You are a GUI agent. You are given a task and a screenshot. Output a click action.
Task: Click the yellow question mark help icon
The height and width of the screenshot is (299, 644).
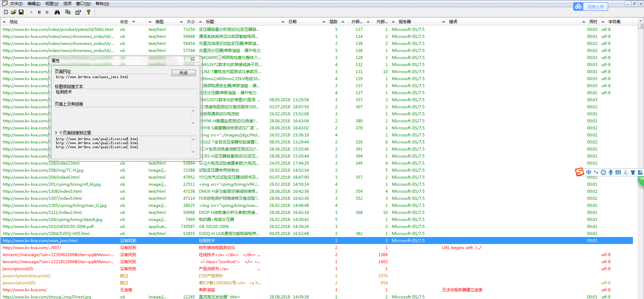click(89, 12)
